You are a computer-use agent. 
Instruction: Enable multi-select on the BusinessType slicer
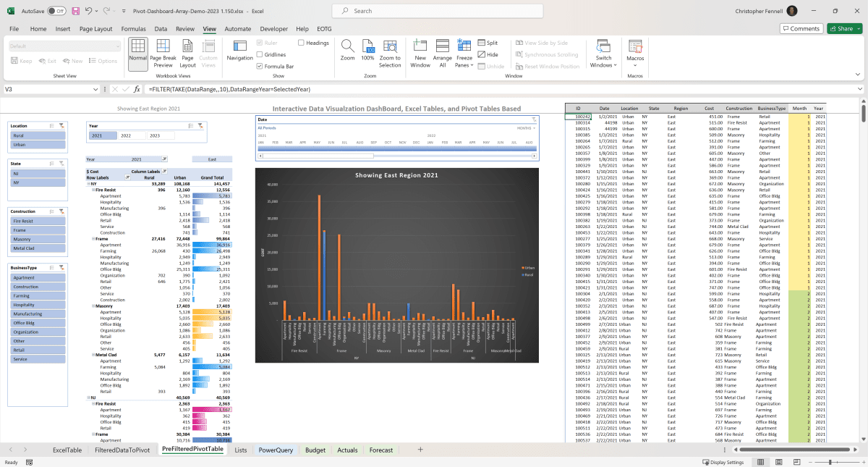coord(51,268)
